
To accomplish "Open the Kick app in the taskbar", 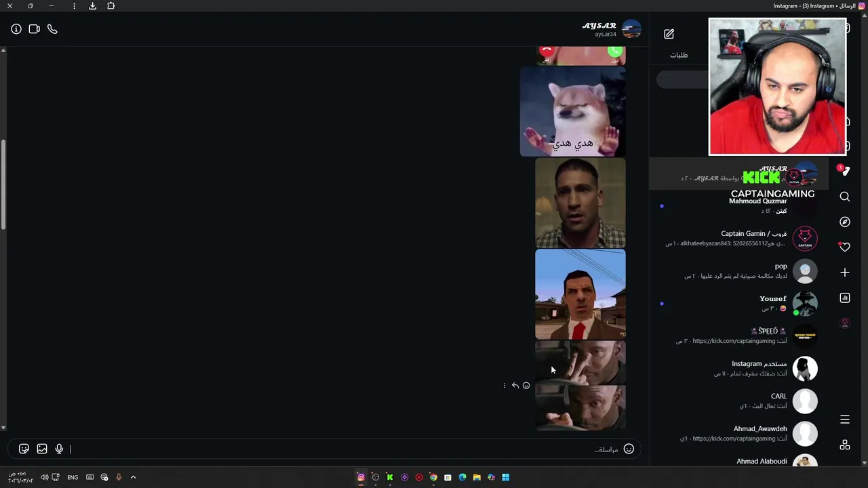I will click(x=390, y=477).
